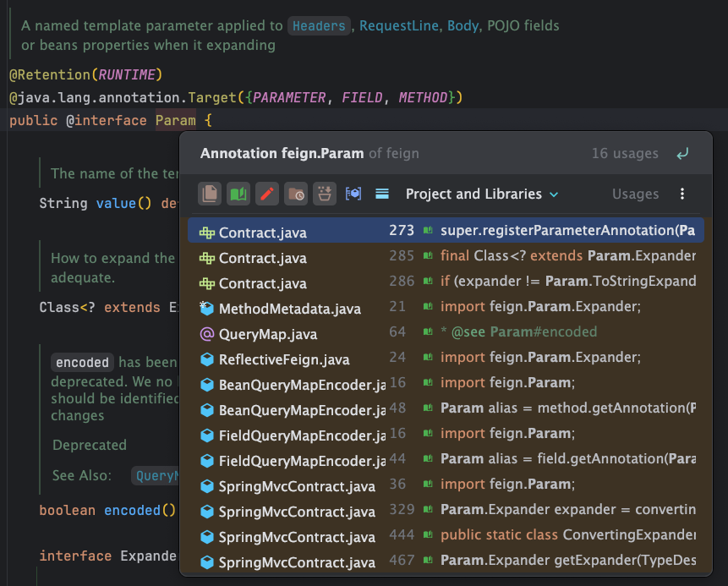Click the Usages label in popup toolbar
Viewport: 728px width, 586px height.
[x=635, y=194]
